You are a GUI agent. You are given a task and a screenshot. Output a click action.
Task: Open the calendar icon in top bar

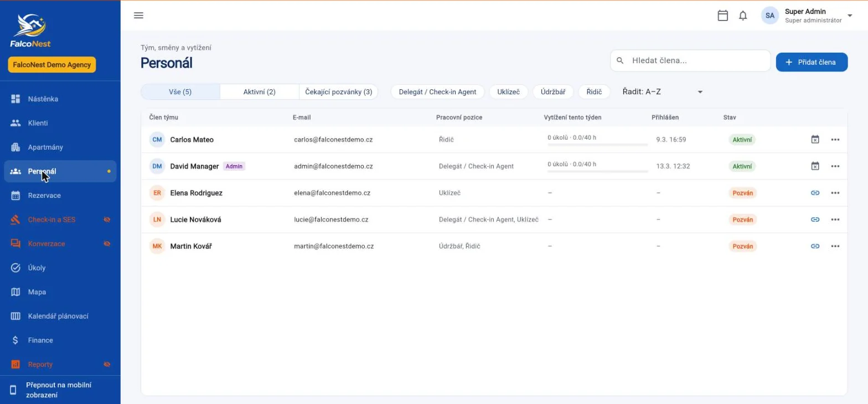pyautogui.click(x=722, y=16)
